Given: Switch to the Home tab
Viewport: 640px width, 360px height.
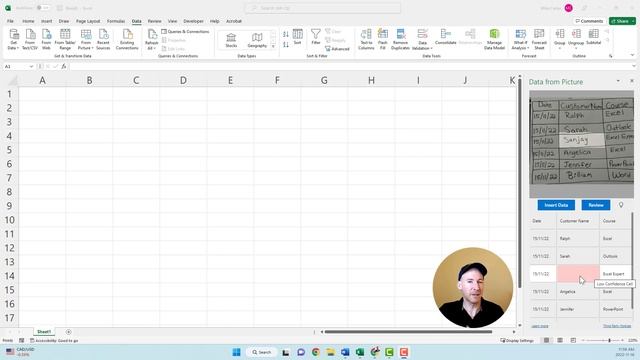Looking at the screenshot, I should click(28, 21).
